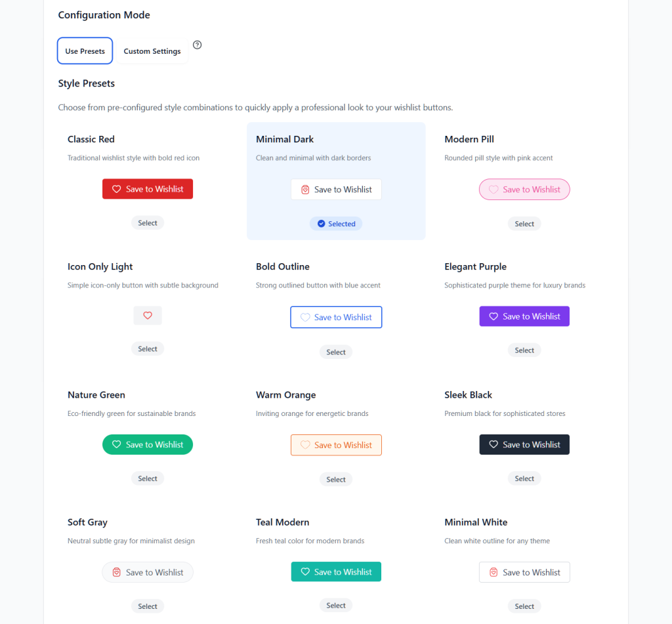The height and width of the screenshot is (624, 672).
Task: Click the heart icon on the Teal Modern button
Action: [x=304, y=572]
